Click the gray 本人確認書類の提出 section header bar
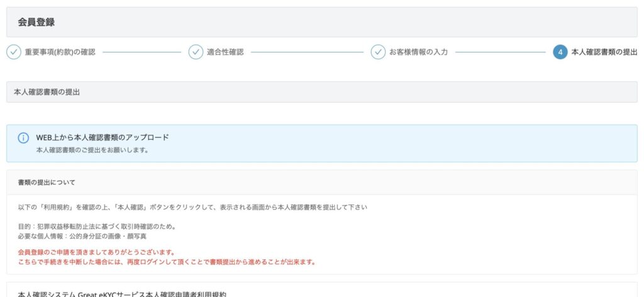The height and width of the screenshot is (297, 644). click(x=321, y=92)
